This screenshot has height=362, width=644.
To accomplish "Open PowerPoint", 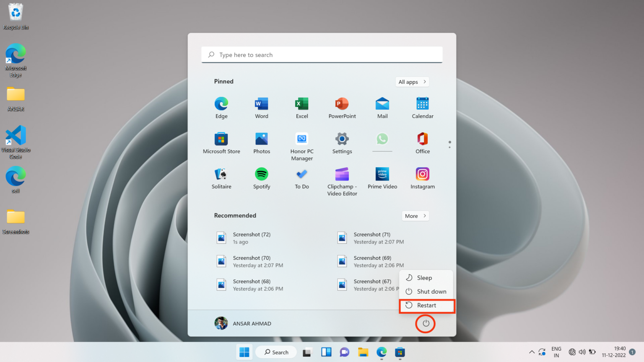I will click(x=342, y=104).
